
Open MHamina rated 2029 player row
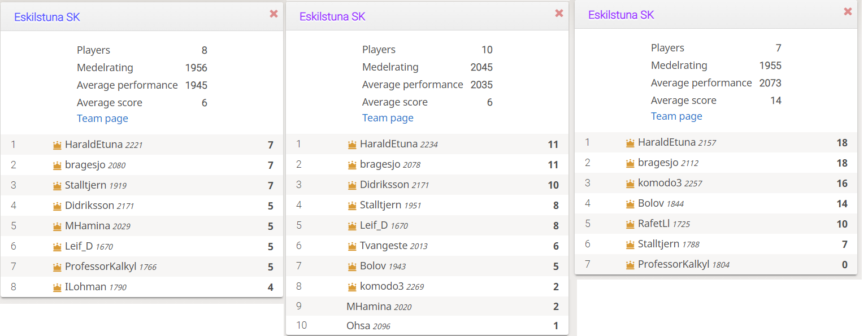point(142,226)
